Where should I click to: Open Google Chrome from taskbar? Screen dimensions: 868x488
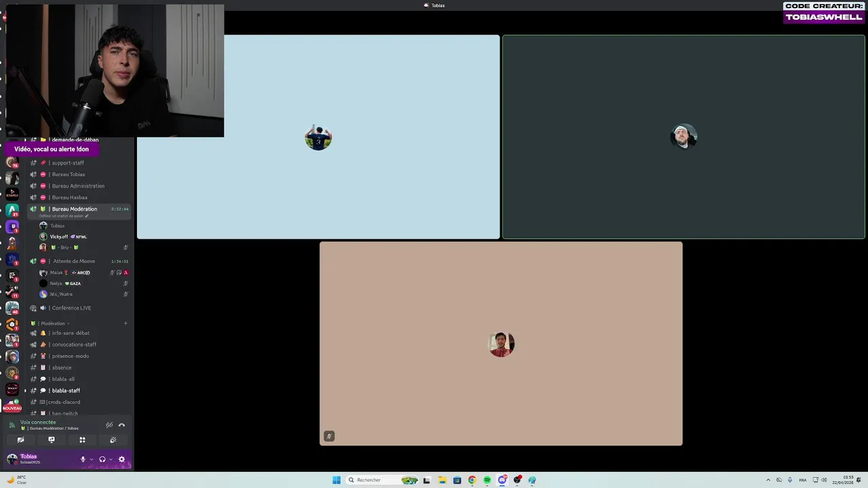coord(472,480)
